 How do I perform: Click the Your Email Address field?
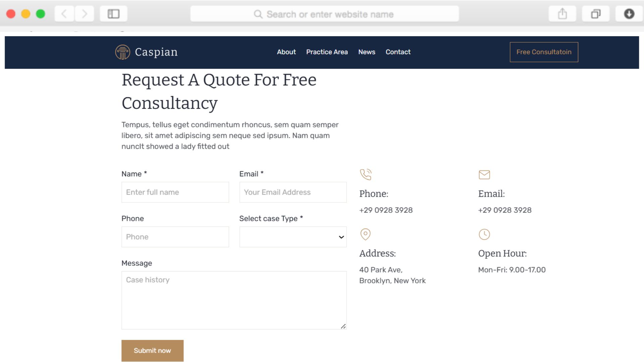tap(293, 192)
